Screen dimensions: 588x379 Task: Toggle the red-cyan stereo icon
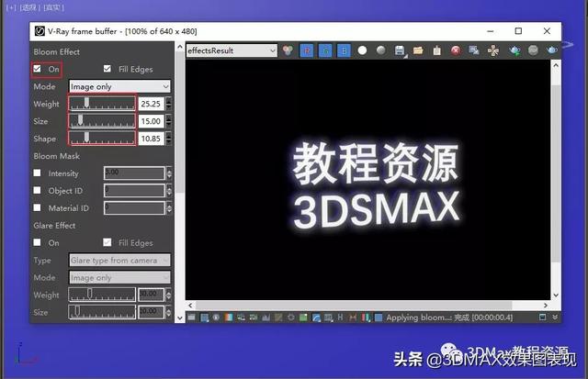366,318
